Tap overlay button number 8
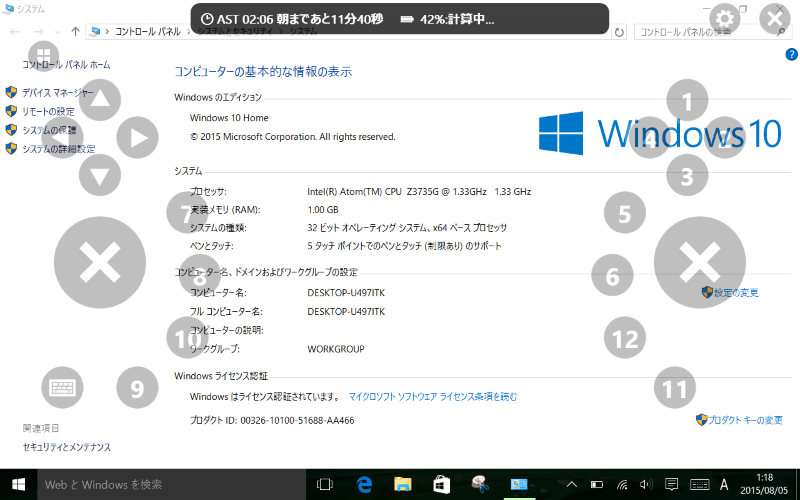Screen dimensions: 800x500 (200, 275)
